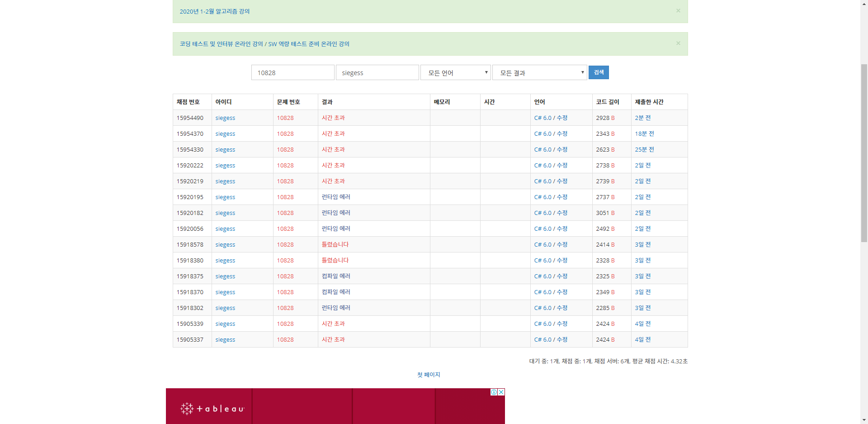The height and width of the screenshot is (424, 868).
Task: Click 시간 초과 result of submission 15954330
Action: tap(333, 149)
